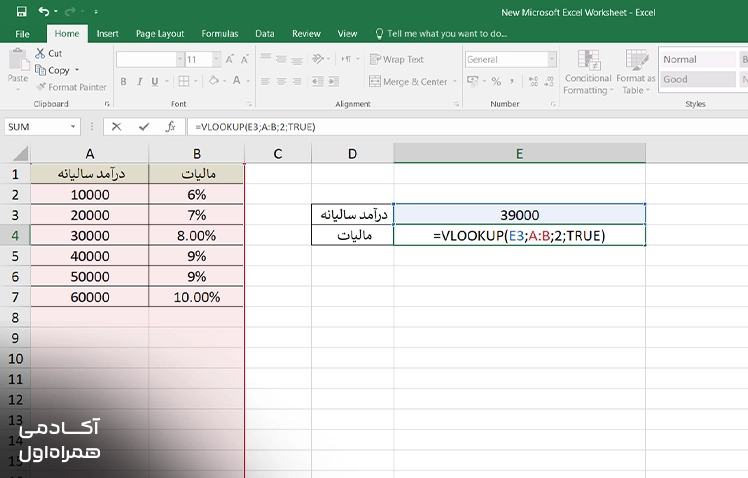Confirm formula with Enter checkmark icon

pos(144,126)
